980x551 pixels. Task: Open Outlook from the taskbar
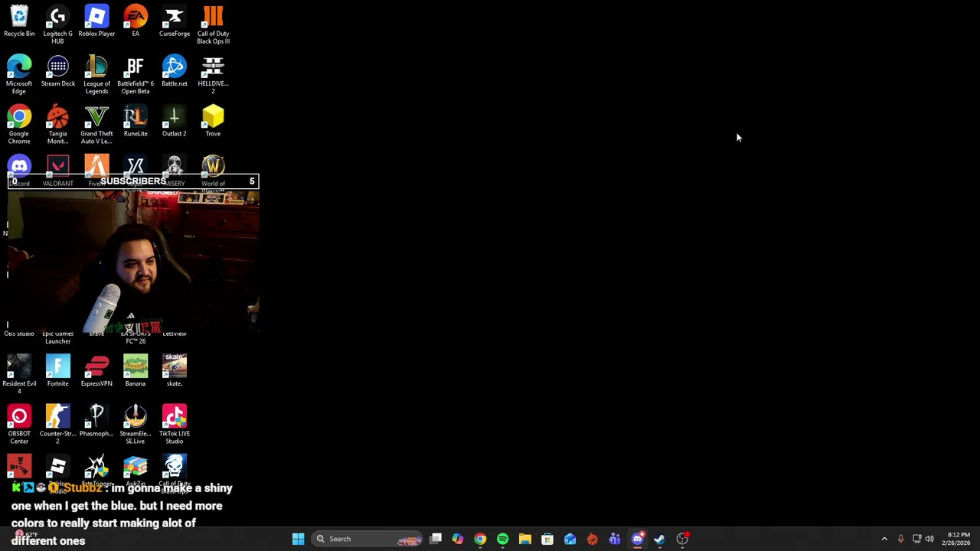tap(570, 539)
